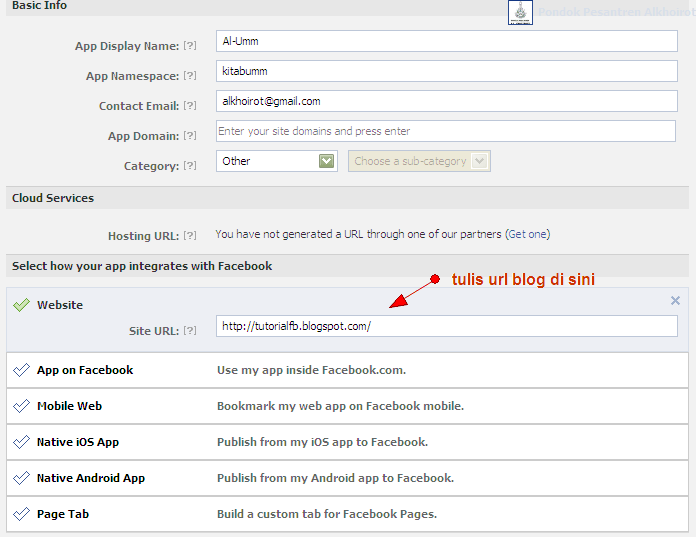The height and width of the screenshot is (537, 696).
Task: Click the App Namespace field kitabumm
Action: pos(447,71)
